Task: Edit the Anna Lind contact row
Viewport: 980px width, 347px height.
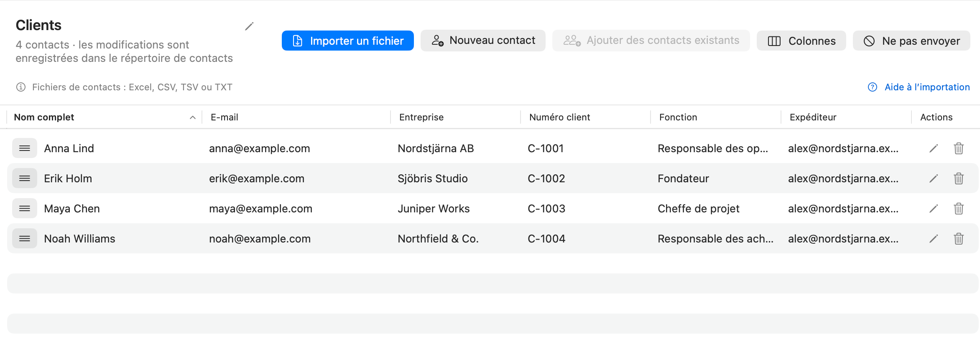Action: tap(934, 148)
